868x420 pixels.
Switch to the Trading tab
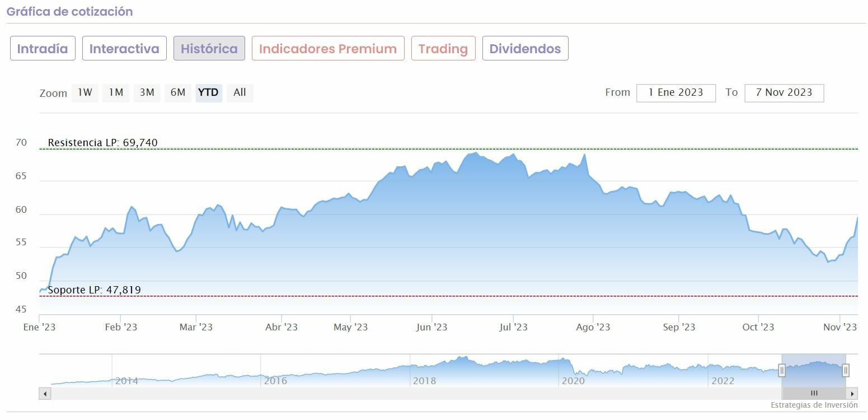[x=443, y=49]
